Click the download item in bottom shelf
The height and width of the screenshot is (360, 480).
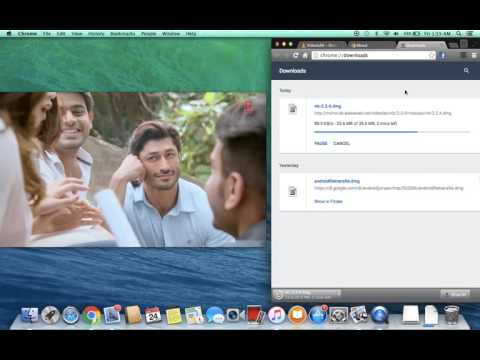coord(307,294)
